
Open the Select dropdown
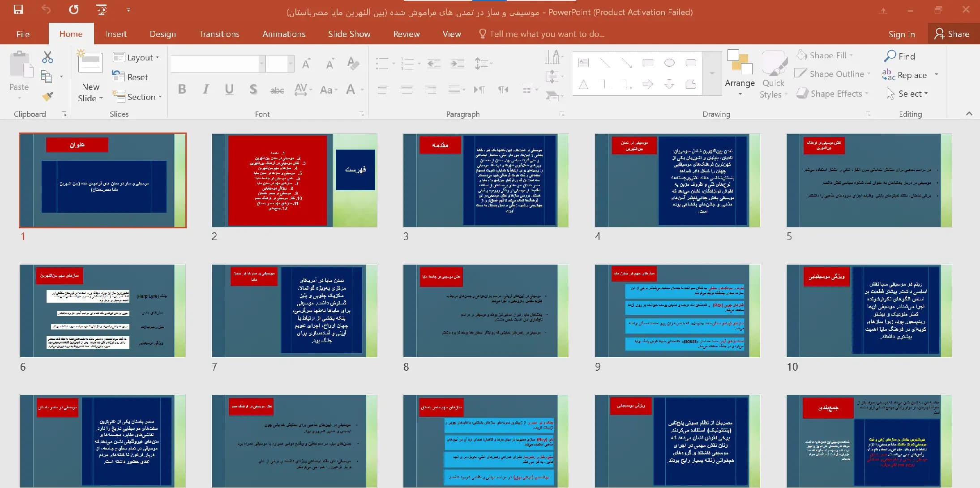(x=907, y=94)
